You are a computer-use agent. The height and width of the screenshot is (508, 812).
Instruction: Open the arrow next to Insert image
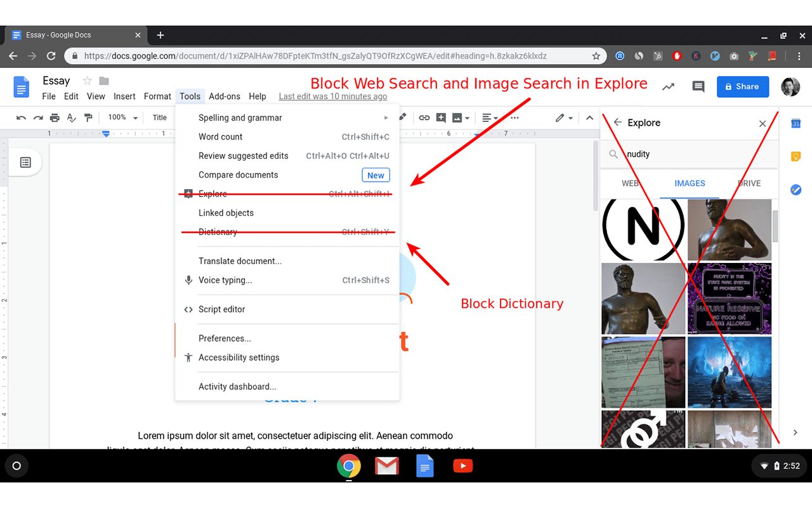pos(468,117)
